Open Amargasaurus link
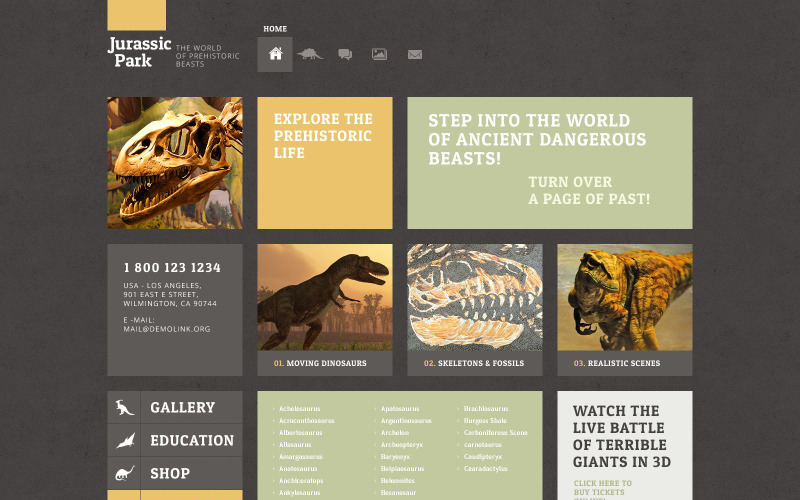This screenshot has height=500, width=800. pyautogui.click(x=301, y=457)
